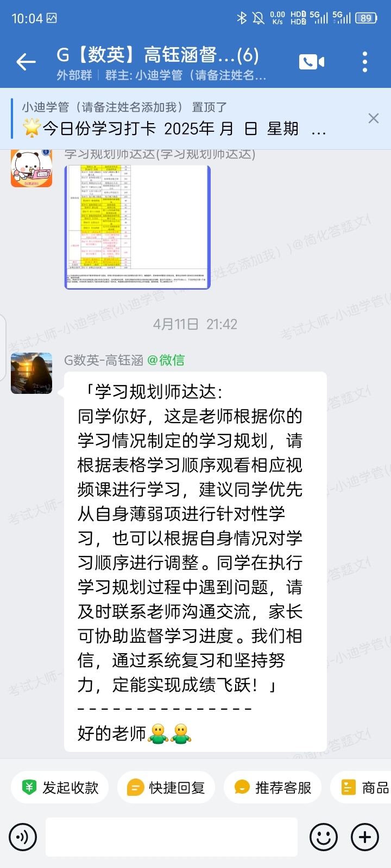Screen dimensions: 391x868
Task: Open 快捷回复 quick replies
Action: [166, 788]
